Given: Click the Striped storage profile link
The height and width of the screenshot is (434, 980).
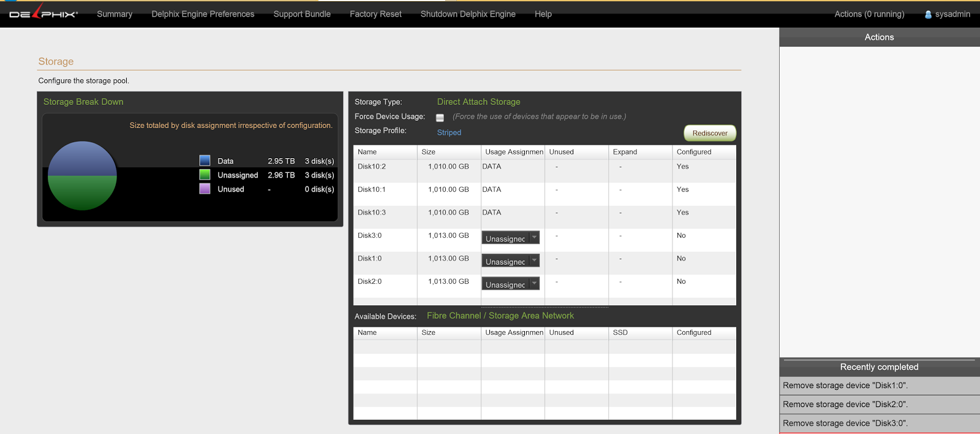Looking at the screenshot, I should pos(449,132).
